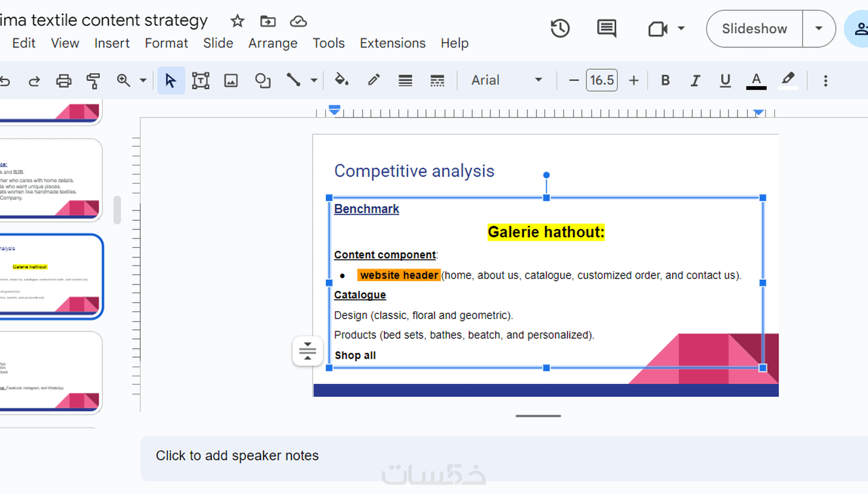Expand the line type dropdown arrow
Image resolution: width=868 pixels, height=495 pixels.
coord(314,80)
